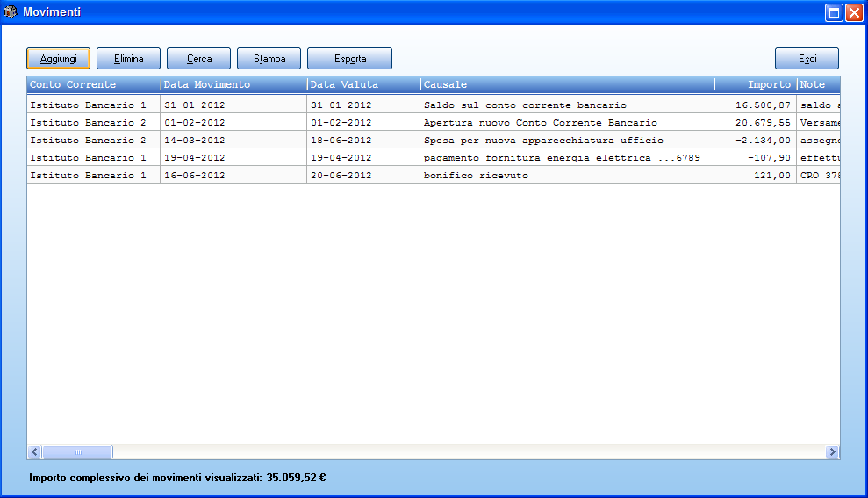Click 'Istituto Bancario 2' in 01-02-2012 row
This screenshot has height=498, width=868.
pos(93,122)
